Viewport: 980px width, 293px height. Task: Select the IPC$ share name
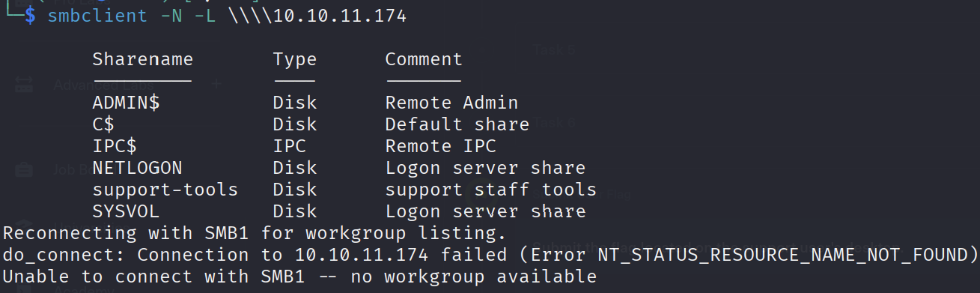pos(115,146)
